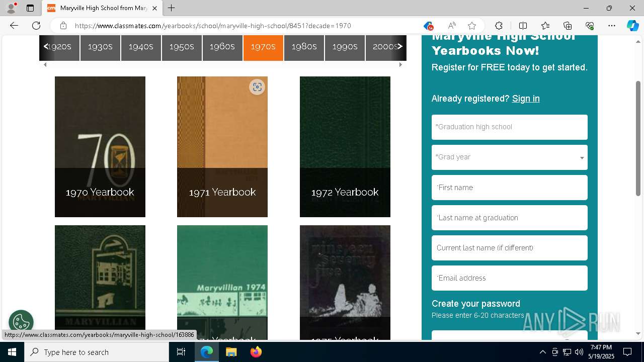Screen dimensions: 644x362
Task: Open File Explorer from taskbar
Action: click(231, 352)
